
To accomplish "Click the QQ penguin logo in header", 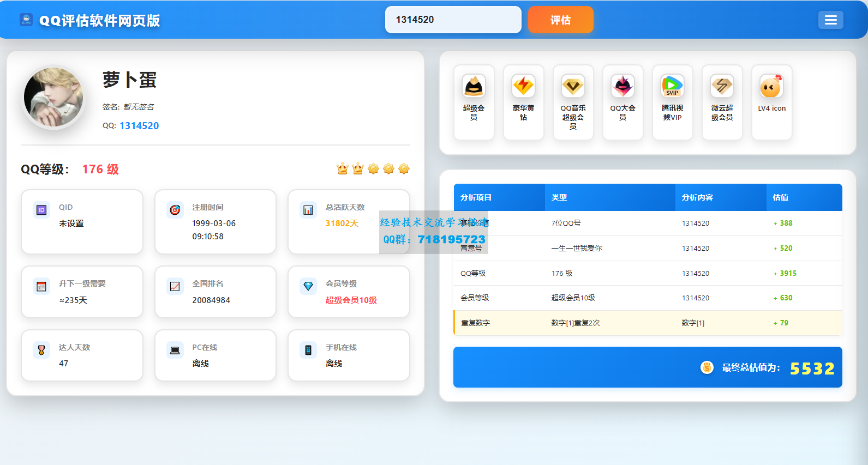I will pos(26,20).
